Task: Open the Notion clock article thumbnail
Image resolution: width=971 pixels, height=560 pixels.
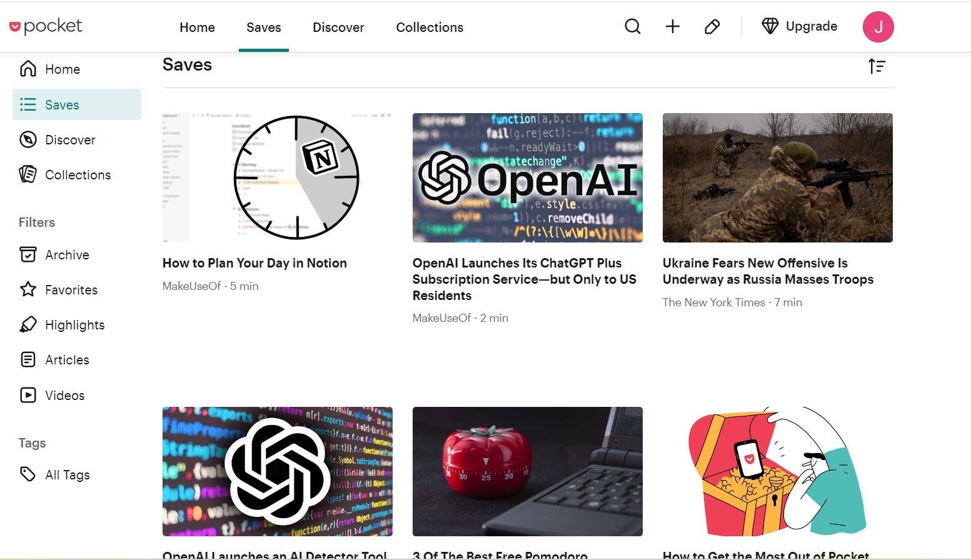Action: click(278, 177)
